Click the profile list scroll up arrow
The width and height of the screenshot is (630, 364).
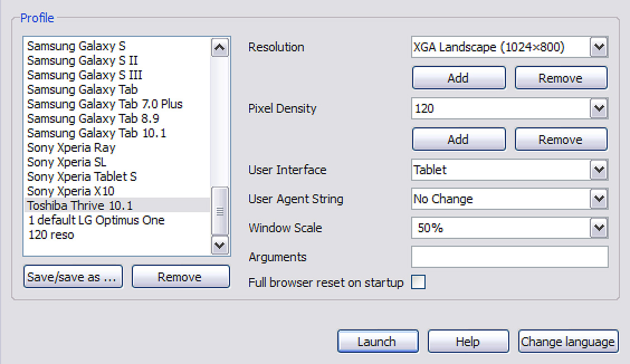[x=220, y=48]
